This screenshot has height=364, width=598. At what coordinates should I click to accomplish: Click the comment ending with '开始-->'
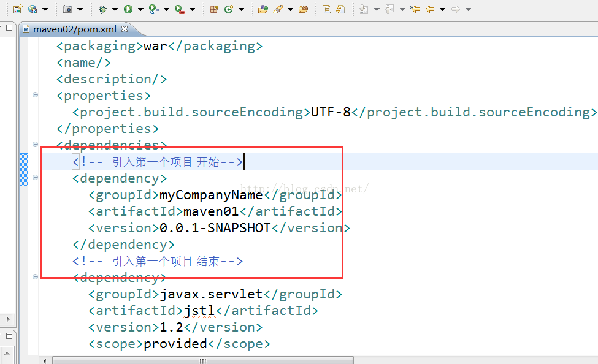(x=158, y=162)
